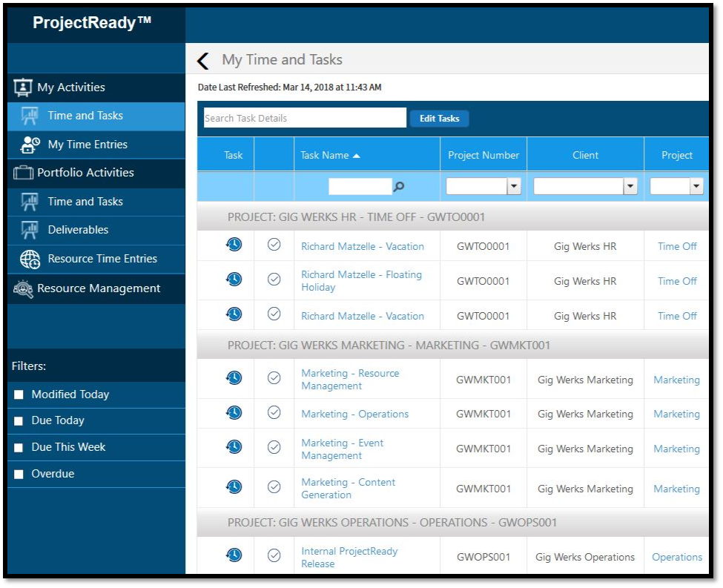The height and width of the screenshot is (588, 723).
Task: Sort by the Project Number column header
Action: (483, 156)
